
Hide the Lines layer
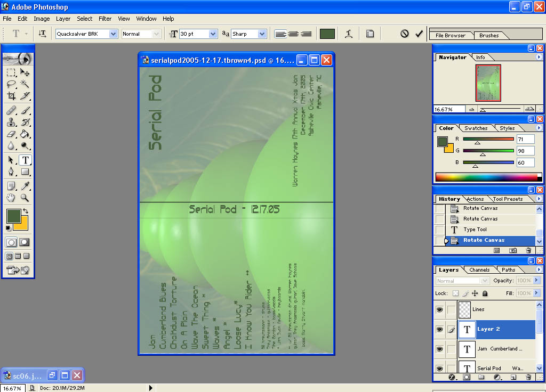pyautogui.click(x=439, y=309)
